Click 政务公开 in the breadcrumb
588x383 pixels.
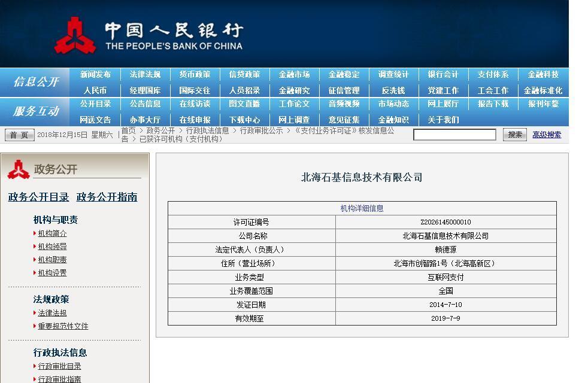160,130
